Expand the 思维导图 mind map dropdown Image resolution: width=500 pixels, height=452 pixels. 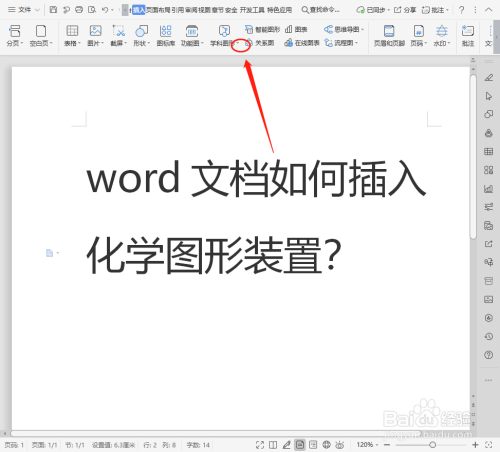point(363,30)
